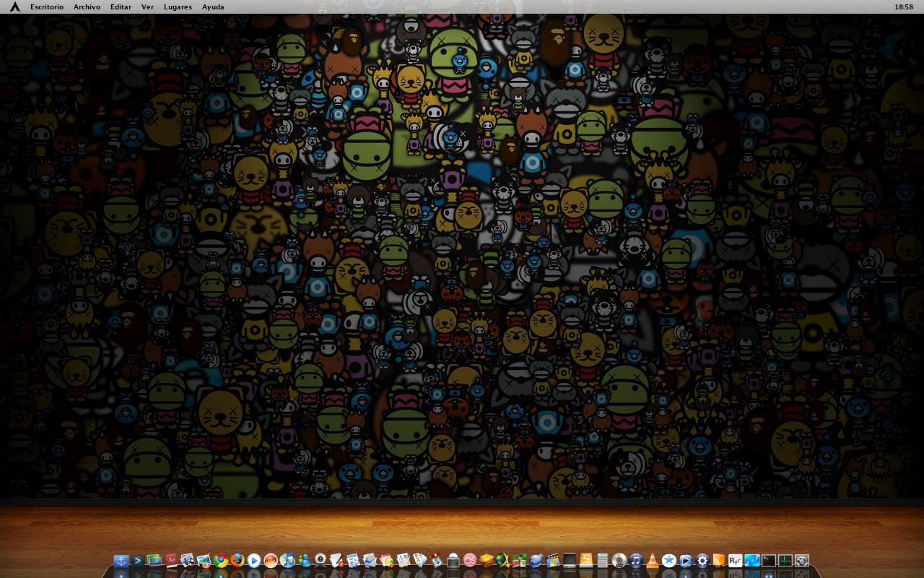Open the globe with download arrow icon
The width and height of the screenshot is (924, 578).
pyautogui.click(x=503, y=561)
